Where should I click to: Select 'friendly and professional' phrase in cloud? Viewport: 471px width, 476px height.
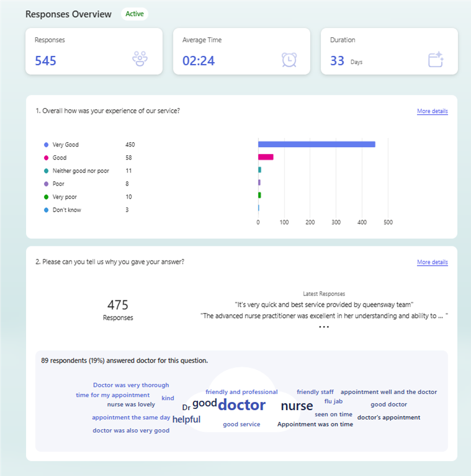[x=241, y=392]
